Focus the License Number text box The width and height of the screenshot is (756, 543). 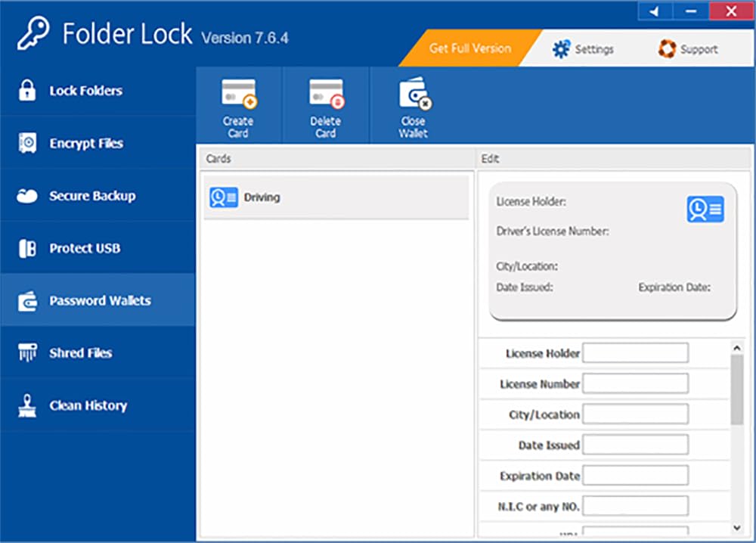pos(635,384)
